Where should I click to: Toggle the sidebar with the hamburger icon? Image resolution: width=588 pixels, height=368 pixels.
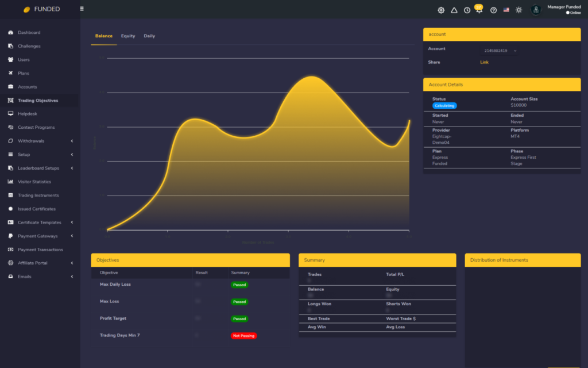(x=82, y=9)
